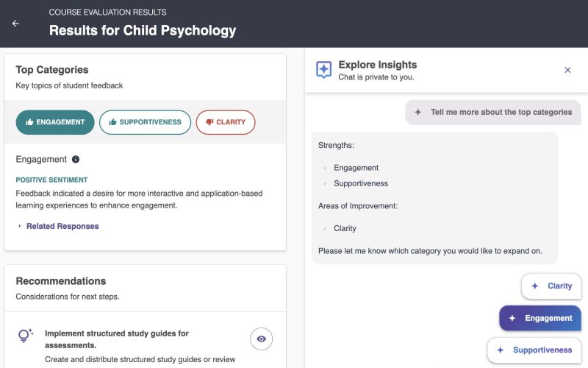588x368 pixels.
Task: Choose the Clarity chat suggestion
Action: pyautogui.click(x=551, y=286)
